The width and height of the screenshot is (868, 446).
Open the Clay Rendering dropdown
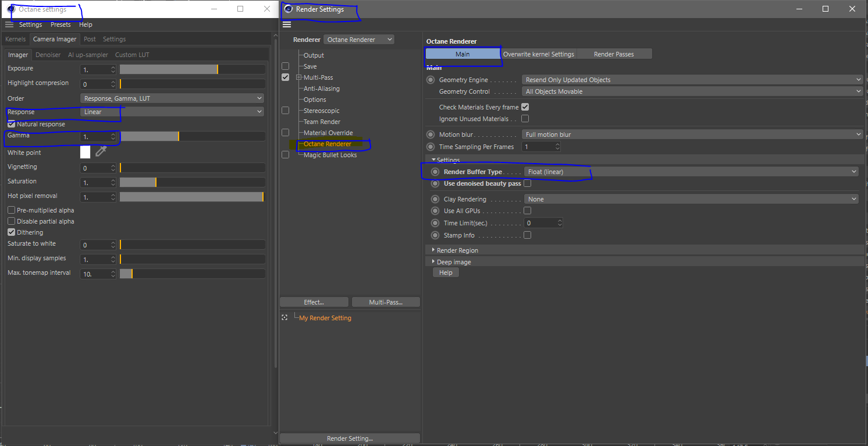(692, 199)
